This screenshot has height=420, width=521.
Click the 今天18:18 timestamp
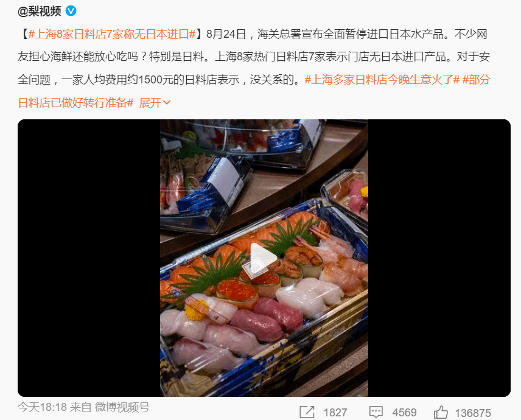[42, 407]
